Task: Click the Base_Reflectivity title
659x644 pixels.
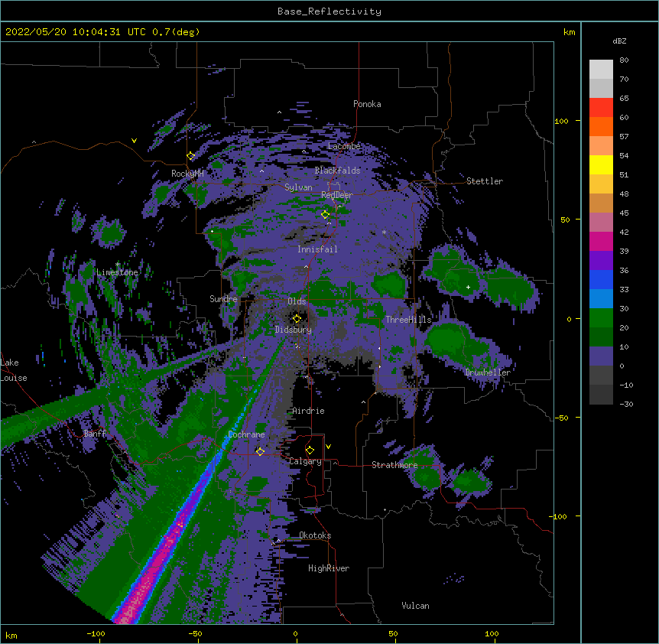Action: pyautogui.click(x=329, y=11)
